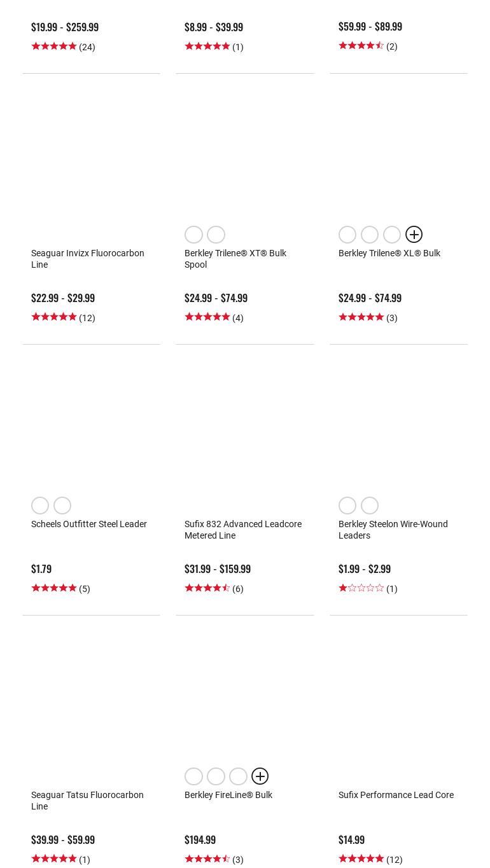Choose first swatch of Berkley FireLine Bulk
This screenshot has height=868, width=490.
[193, 776]
